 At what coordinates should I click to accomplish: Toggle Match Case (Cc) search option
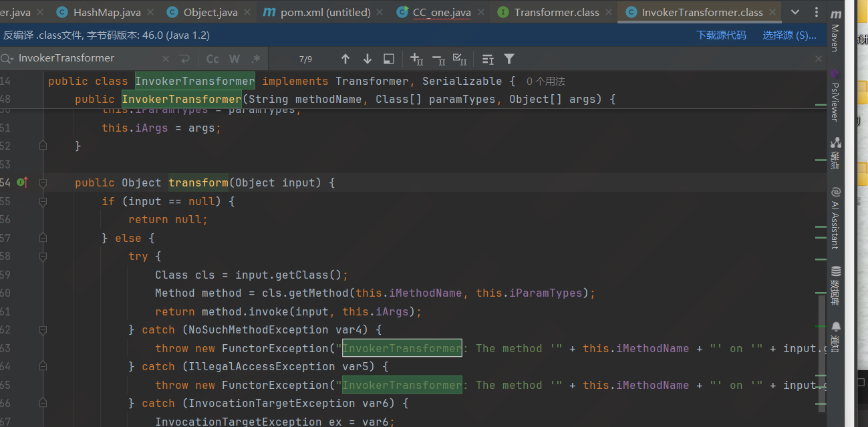click(212, 59)
